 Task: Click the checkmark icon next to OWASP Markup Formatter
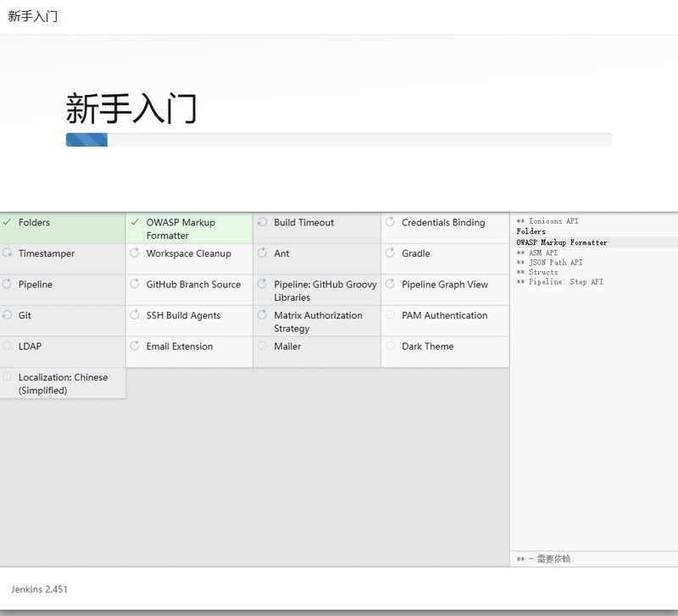(x=135, y=222)
